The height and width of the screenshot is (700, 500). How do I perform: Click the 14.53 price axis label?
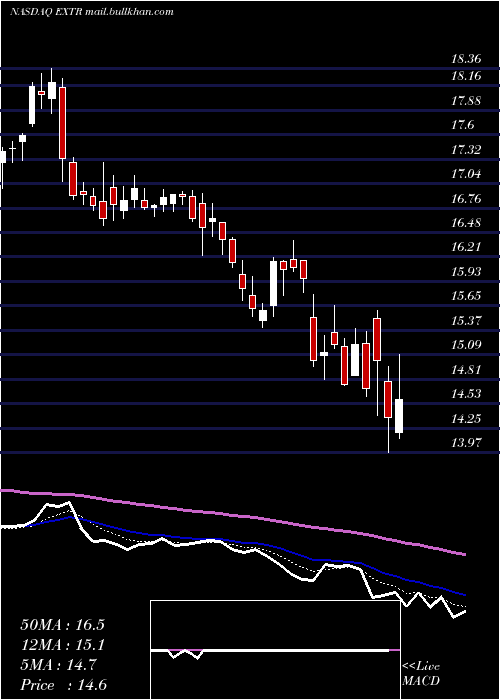coord(466,394)
